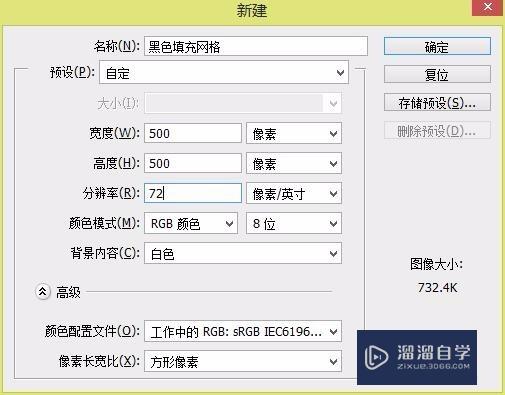
Task: Click the image size value 732.4K
Action: click(438, 287)
